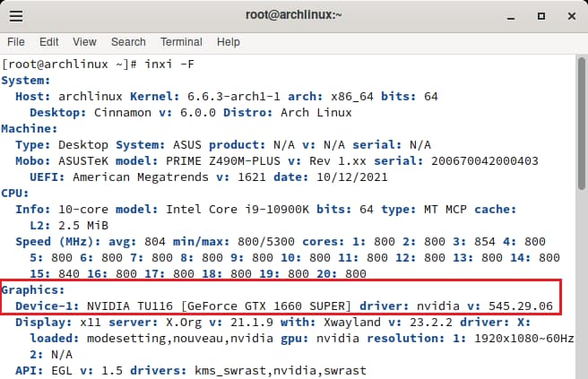Click the UEFI date '10/12/2021'

[x=352, y=177]
